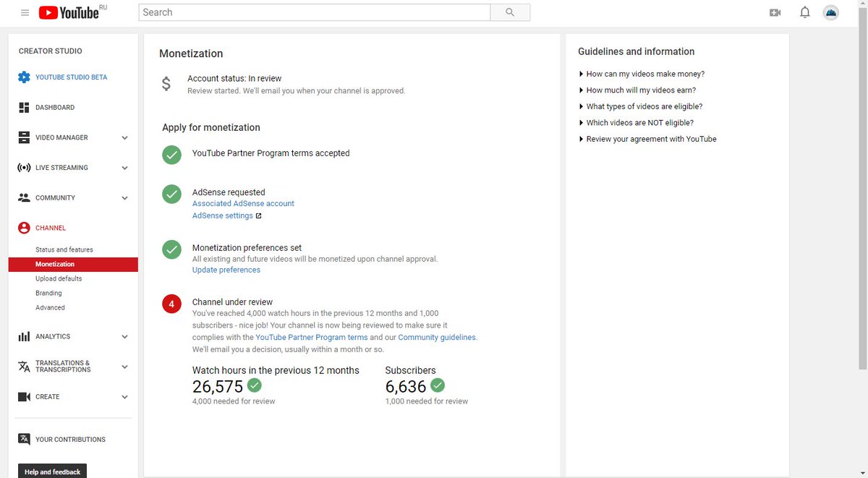The image size is (868, 478).
Task: Click the green check next to 6,636
Action: pos(438,385)
